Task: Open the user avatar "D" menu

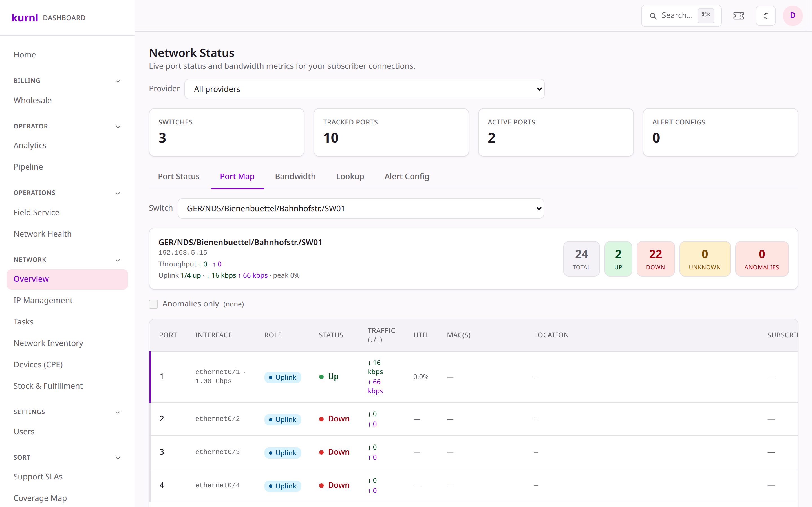Action: (x=793, y=16)
